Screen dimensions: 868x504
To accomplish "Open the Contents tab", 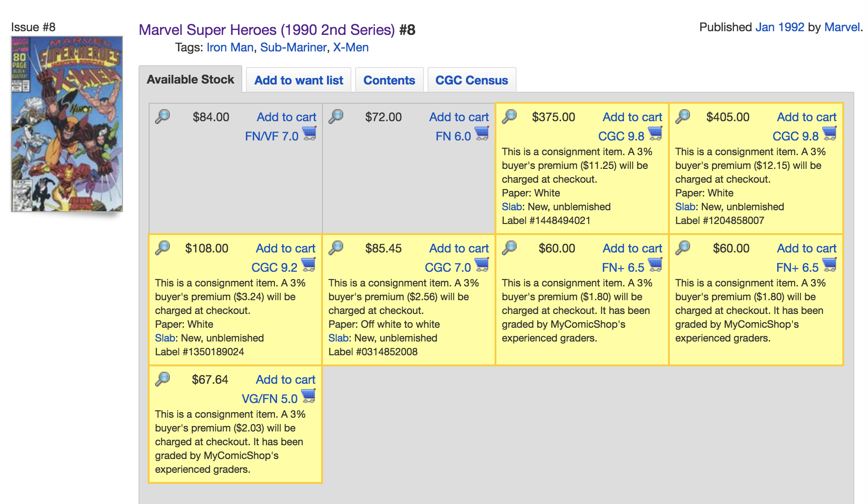I will click(389, 80).
